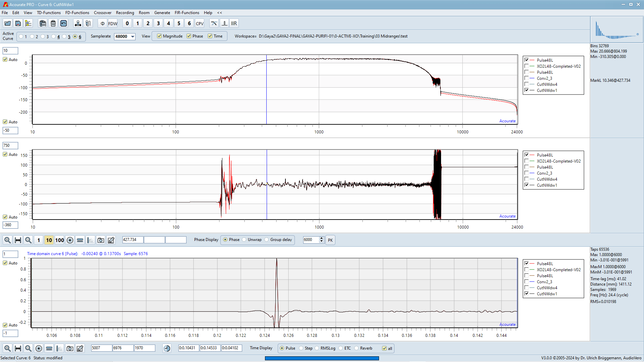
Task: Hide CutNWdw1 in the time legend
Action: 527,294
